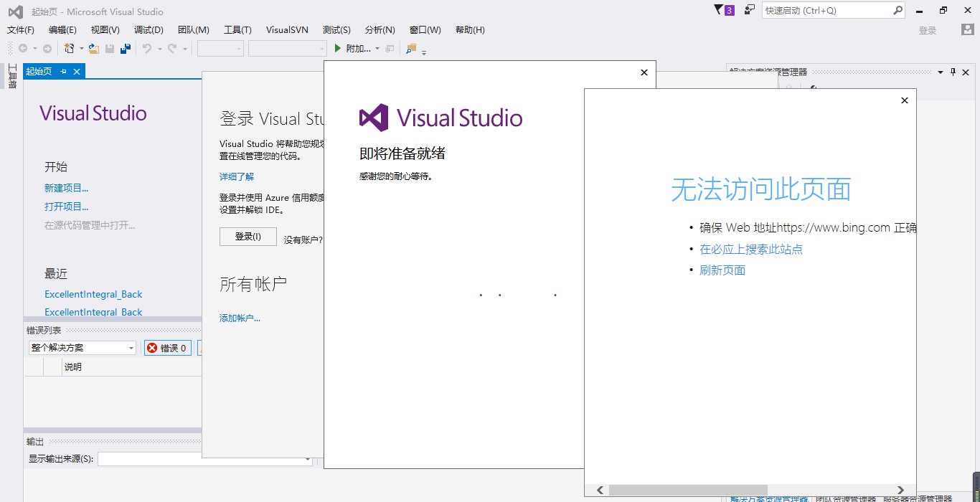
Task: Click the new project toolbar icon
Action: (70, 49)
